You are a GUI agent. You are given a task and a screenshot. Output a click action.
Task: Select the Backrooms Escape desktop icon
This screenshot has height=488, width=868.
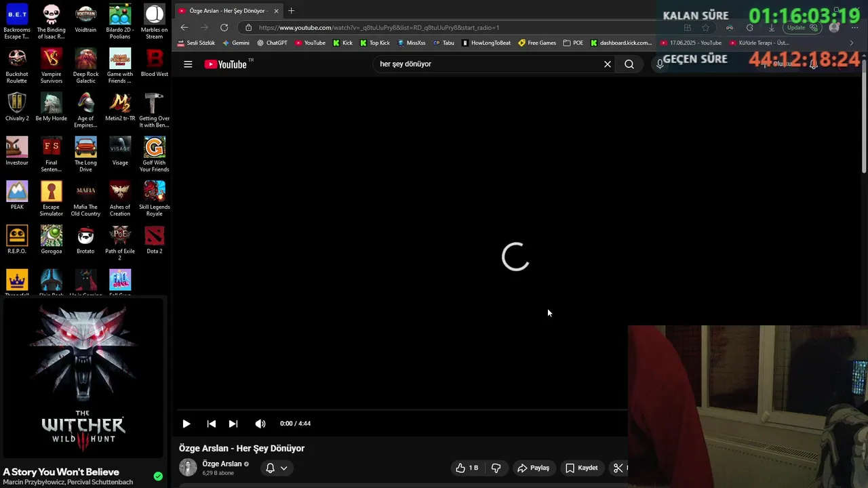click(x=17, y=22)
